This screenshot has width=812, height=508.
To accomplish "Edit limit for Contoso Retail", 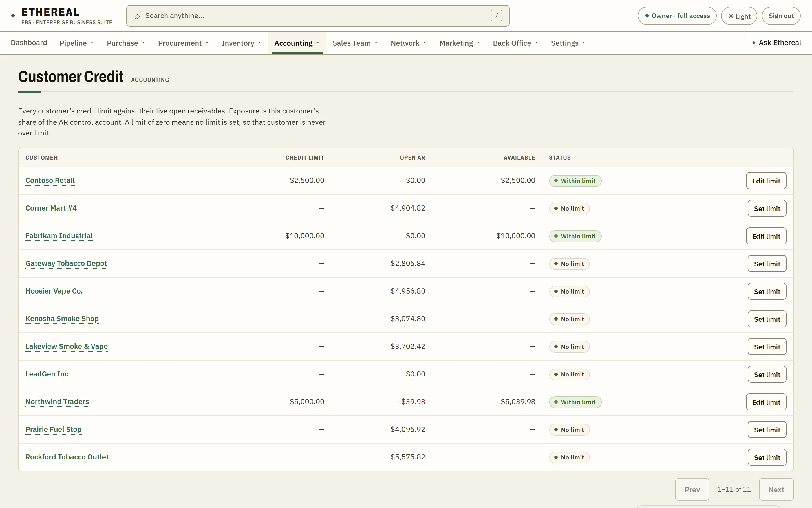I will point(766,181).
